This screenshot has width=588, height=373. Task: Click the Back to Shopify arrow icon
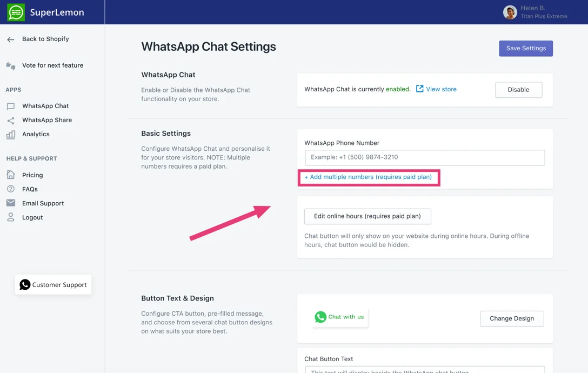click(x=11, y=39)
